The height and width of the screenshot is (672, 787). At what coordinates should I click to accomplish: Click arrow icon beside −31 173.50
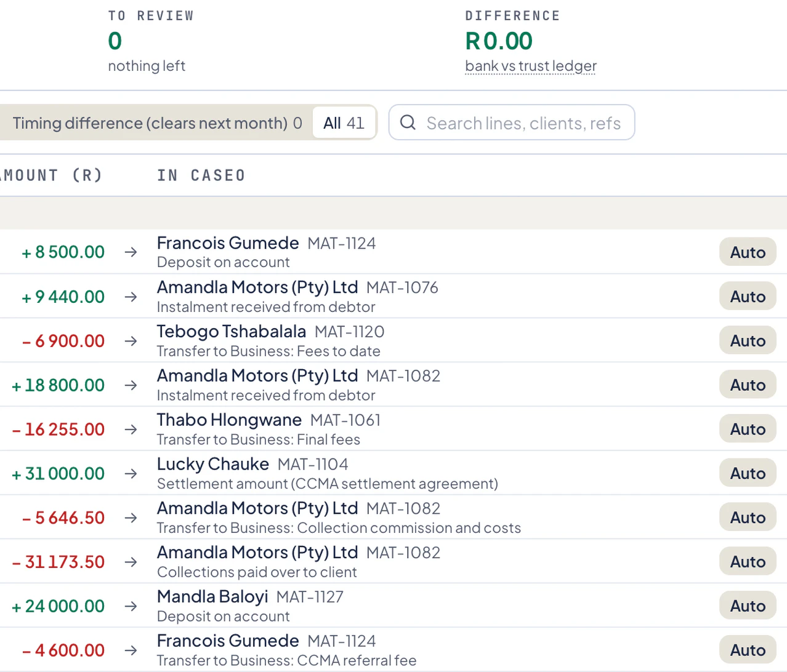tap(131, 562)
